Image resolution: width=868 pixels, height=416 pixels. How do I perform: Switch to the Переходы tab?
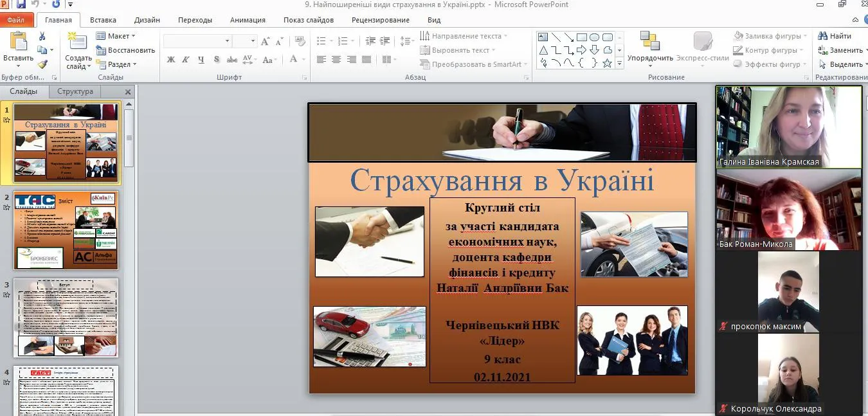pos(195,20)
